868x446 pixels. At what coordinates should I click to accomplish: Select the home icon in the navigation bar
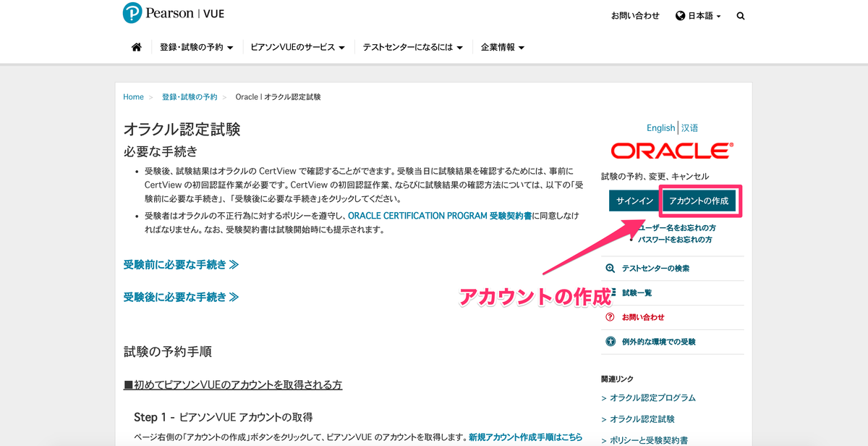(136, 46)
